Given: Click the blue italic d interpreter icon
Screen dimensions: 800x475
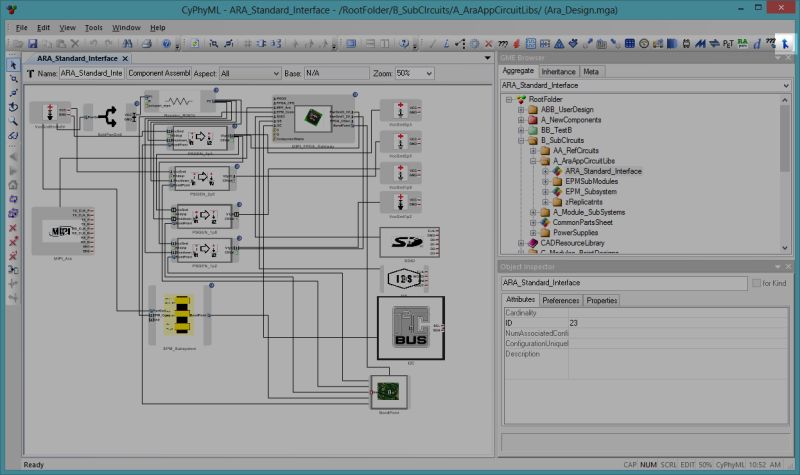Looking at the screenshot, I should [757, 44].
